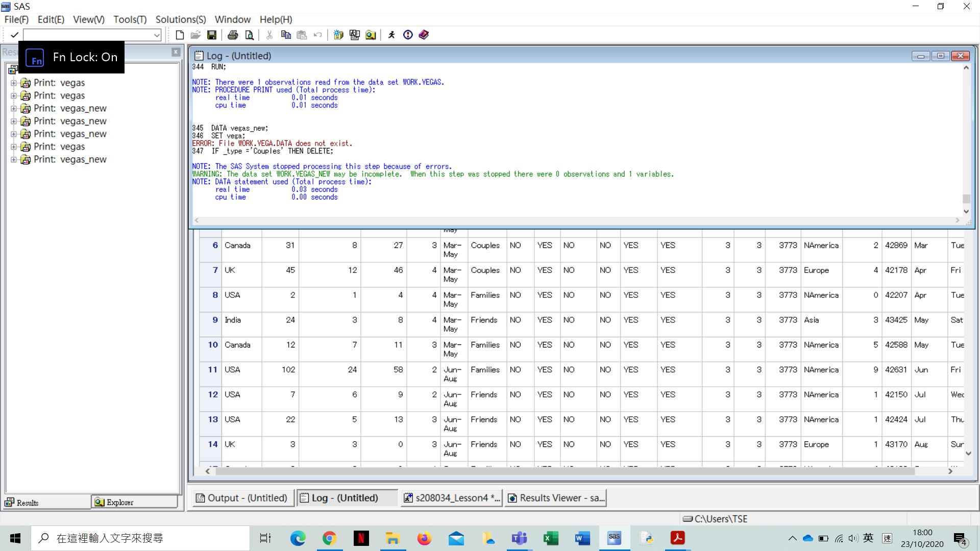The height and width of the screenshot is (551, 980).
Task: Switch to the Output - (Untitled) tab
Action: pyautogui.click(x=242, y=498)
